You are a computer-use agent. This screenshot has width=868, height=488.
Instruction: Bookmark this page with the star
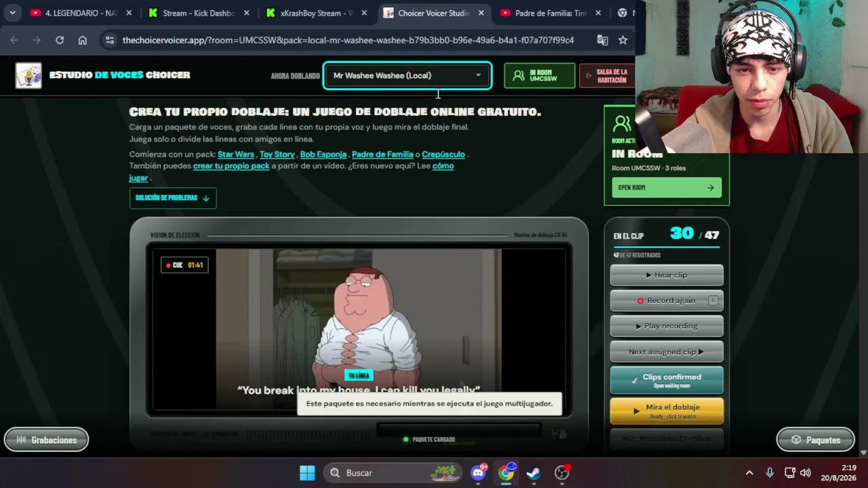pyautogui.click(x=623, y=40)
